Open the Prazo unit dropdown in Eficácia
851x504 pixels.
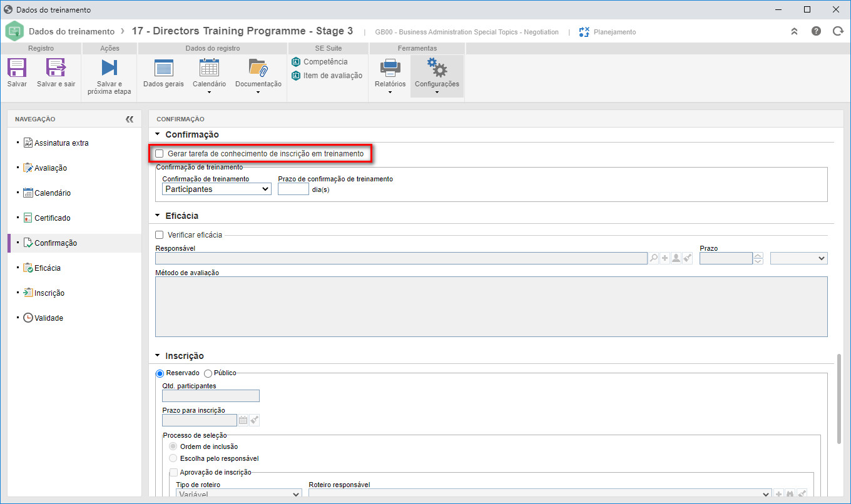799,258
